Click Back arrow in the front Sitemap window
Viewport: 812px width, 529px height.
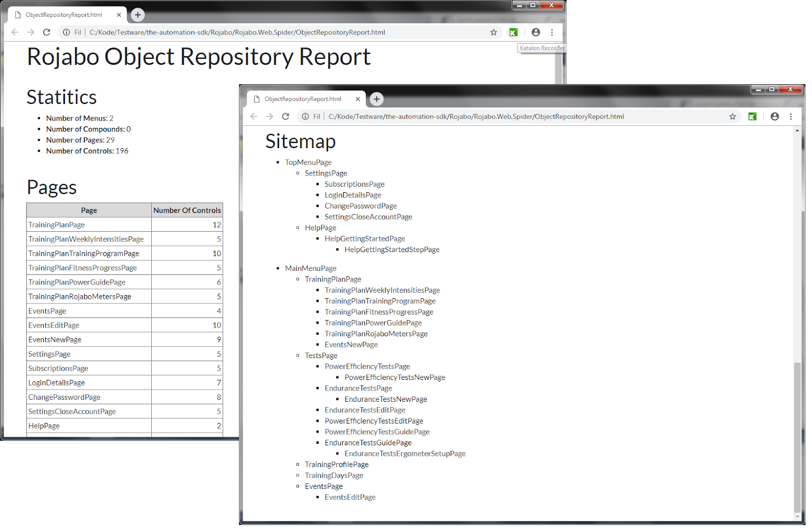coord(254,116)
